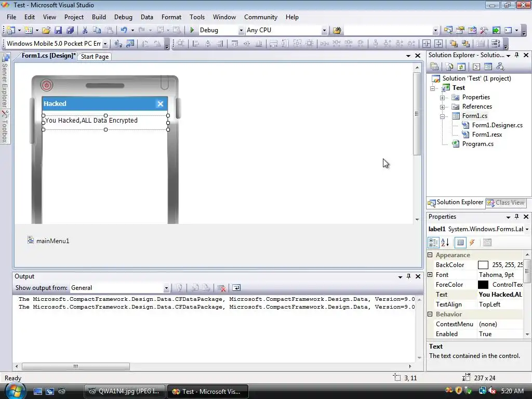Image resolution: width=532 pixels, height=399 pixels.
Task: Click View Class Diagram icon in Solution Explorer
Action: (x=500, y=67)
